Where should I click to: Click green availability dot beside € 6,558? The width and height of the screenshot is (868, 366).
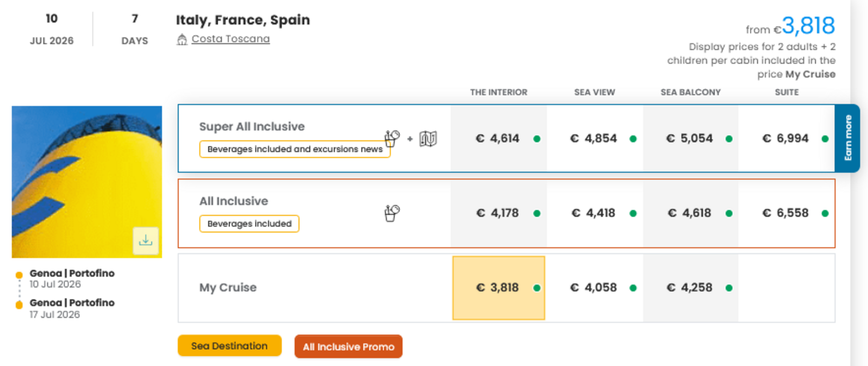(825, 213)
